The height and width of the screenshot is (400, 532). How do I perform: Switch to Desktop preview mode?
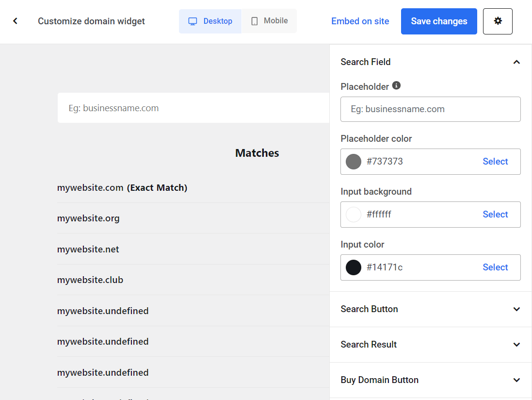pos(210,21)
